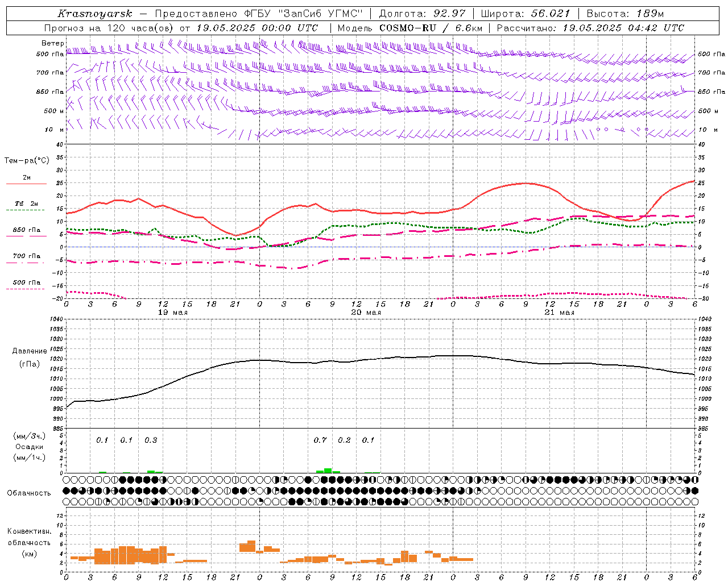Select the Долгота: 92.97 value
The height and width of the screenshot is (582, 728).
click(x=422, y=14)
